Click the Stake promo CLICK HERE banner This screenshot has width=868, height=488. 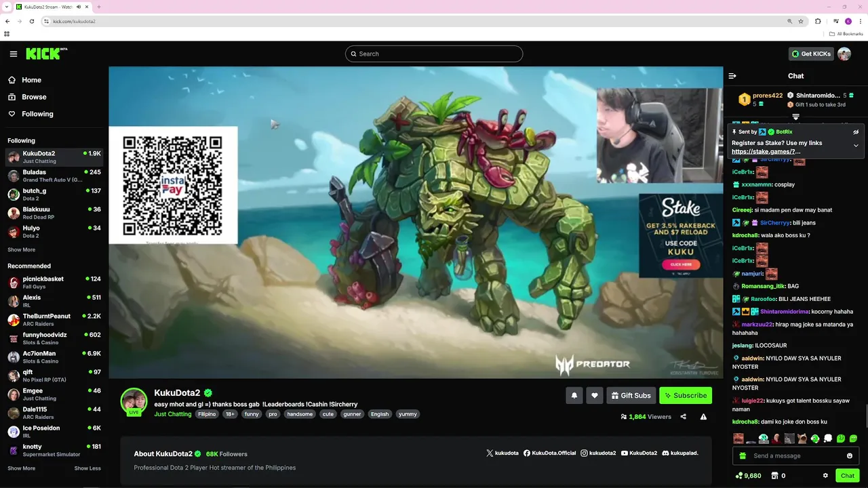[681, 264]
